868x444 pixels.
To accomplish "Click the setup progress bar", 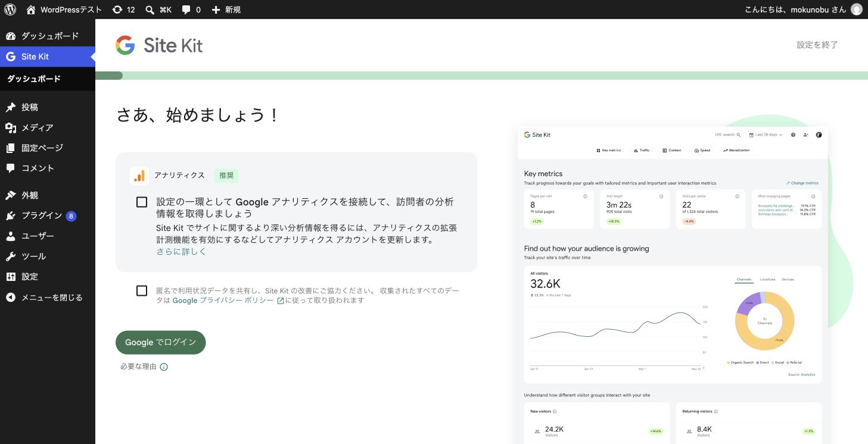I will (x=481, y=76).
